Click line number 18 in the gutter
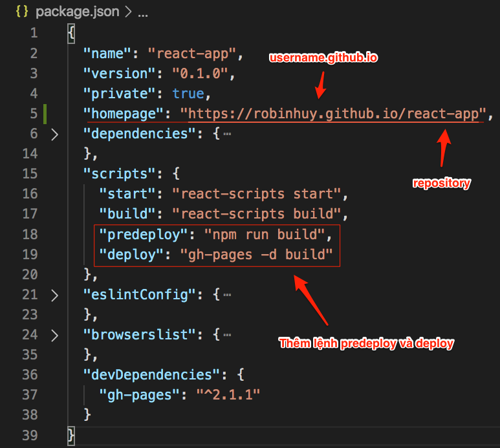 pos(30,235)
